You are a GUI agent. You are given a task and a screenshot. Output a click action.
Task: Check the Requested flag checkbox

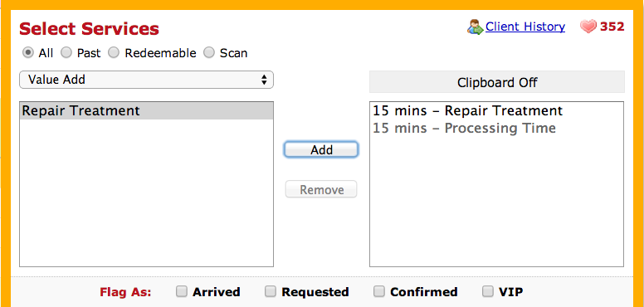click(270, 291)
